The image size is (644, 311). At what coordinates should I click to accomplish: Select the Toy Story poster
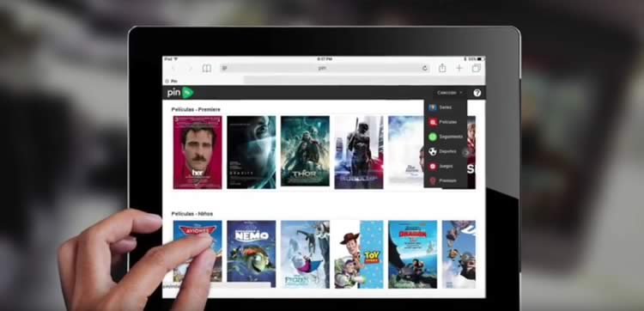359,254
